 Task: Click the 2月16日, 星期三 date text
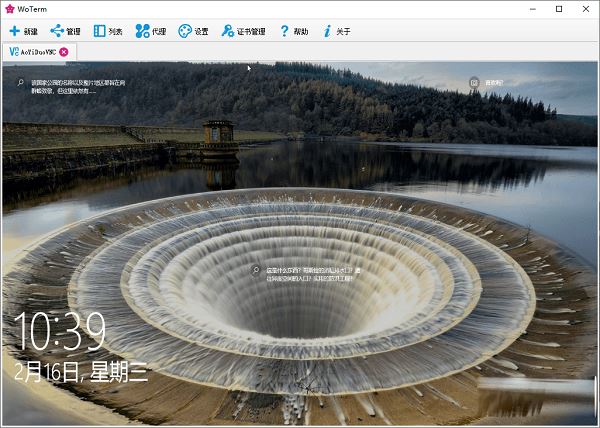coord(81,372)
